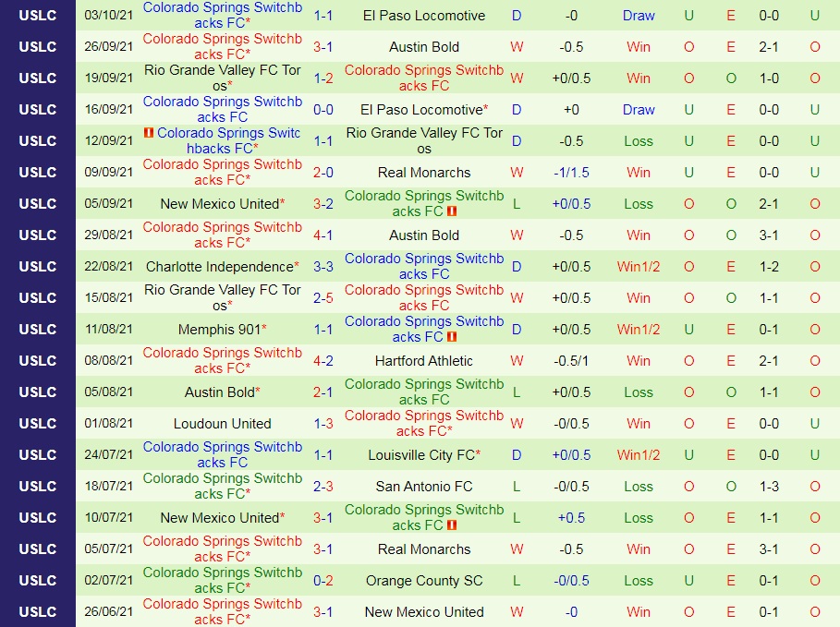The width and height of the screenshot is (840, 627).
Task: Open San Antonio FC team link
Action: coord(424,487)
